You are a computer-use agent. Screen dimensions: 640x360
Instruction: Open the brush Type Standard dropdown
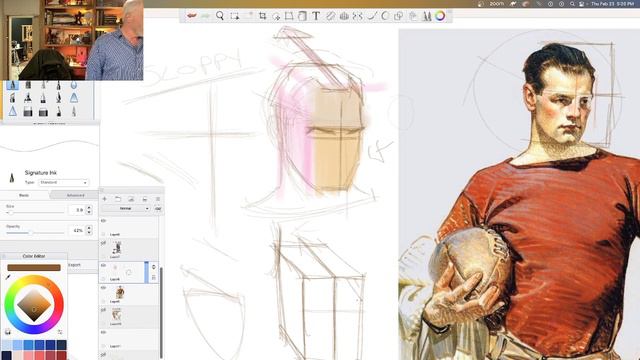[x=63, y=182]
